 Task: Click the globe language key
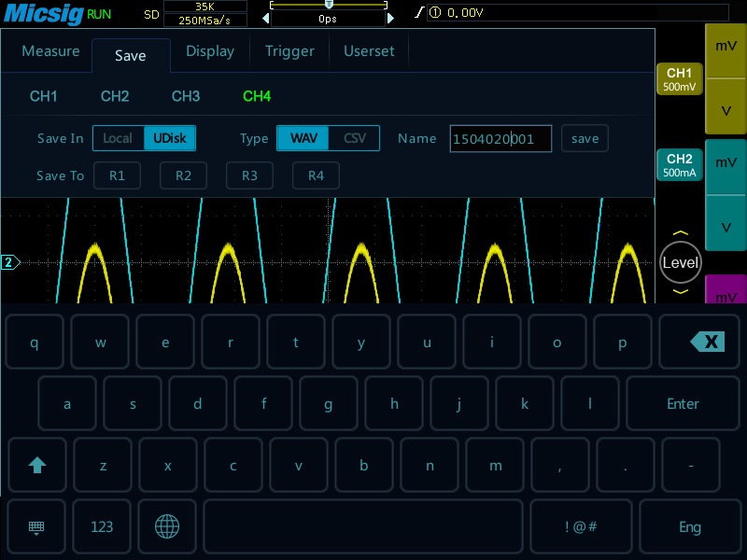[167, 526]
